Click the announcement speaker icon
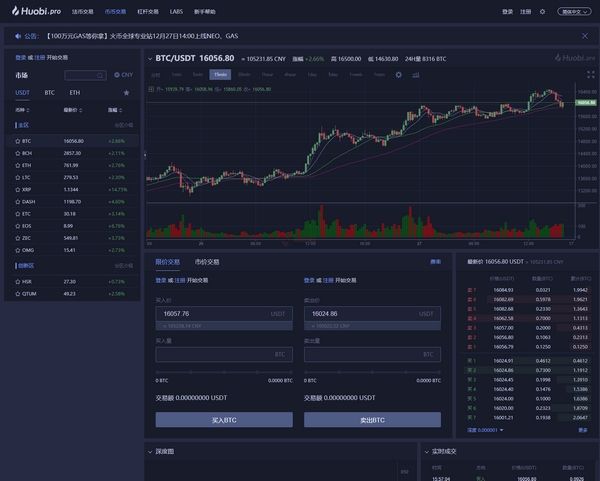600x481 pixels. coord(18,36)
